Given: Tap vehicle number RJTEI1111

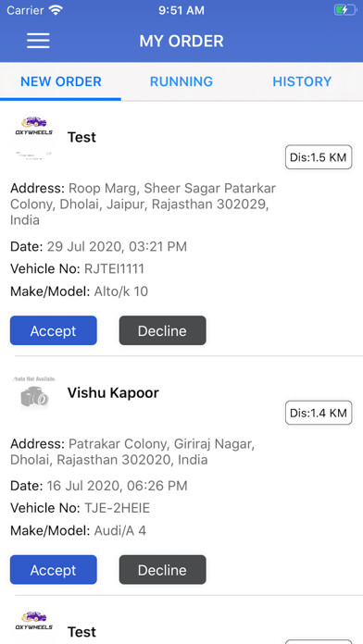Looking at the screenshot, I should click(114, 269).
